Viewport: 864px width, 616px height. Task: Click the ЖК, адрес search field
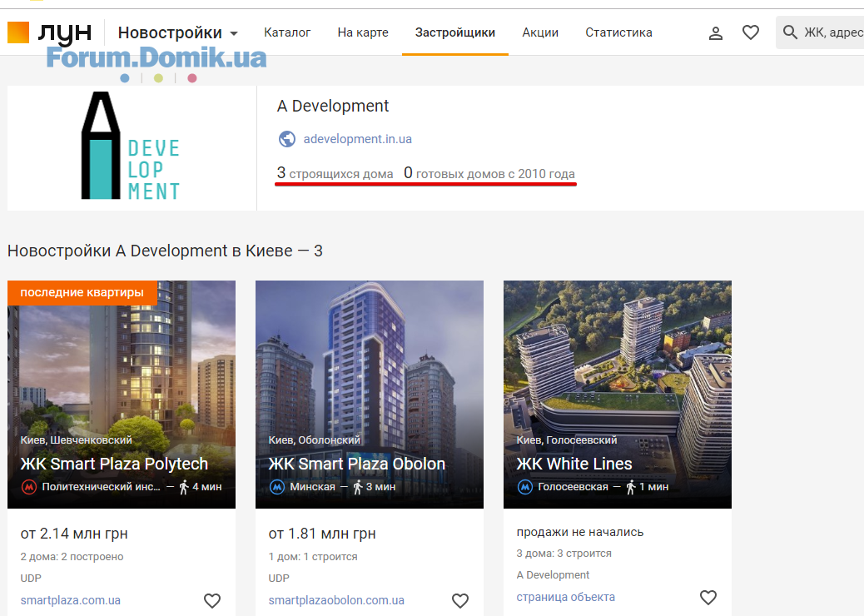[x=820, y=32]
